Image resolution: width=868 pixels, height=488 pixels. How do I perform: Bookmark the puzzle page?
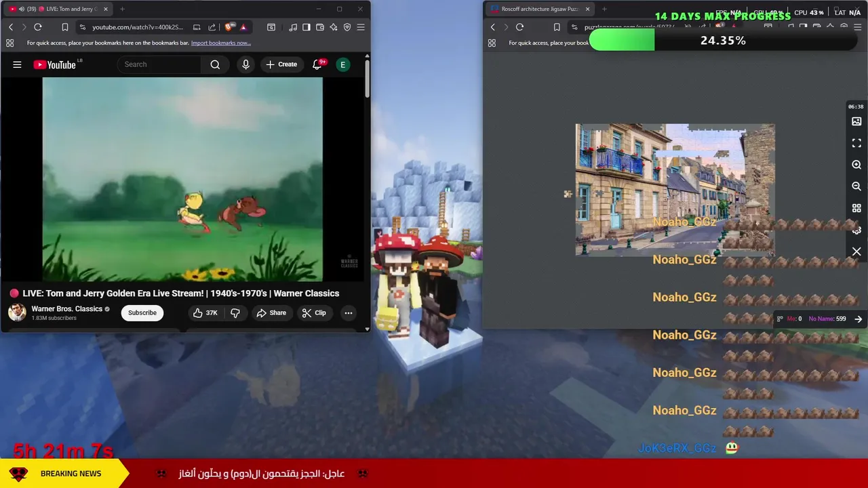[557, 27]
